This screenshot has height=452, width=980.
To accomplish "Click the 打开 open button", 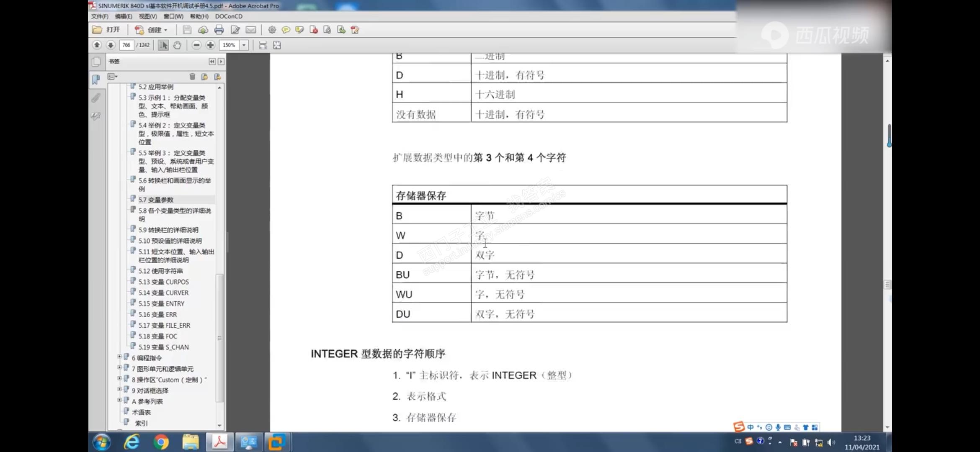I will point(106,30).
